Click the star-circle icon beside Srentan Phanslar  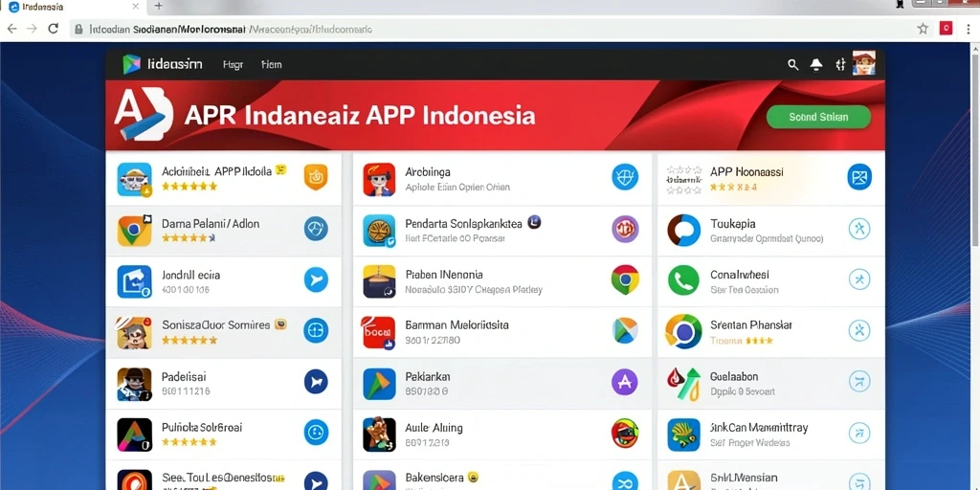859,330
